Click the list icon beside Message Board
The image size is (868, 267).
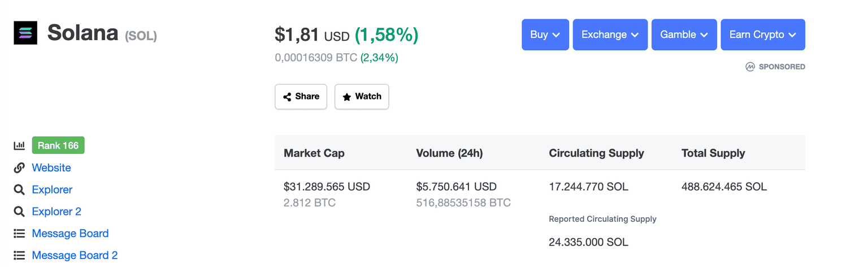point(19,234)
